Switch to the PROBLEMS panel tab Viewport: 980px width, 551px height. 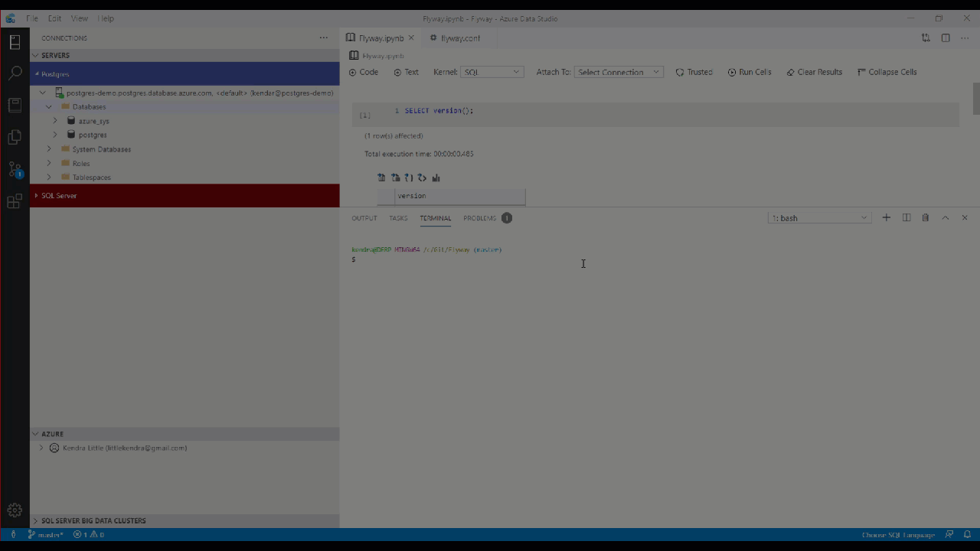pyautogui.click(x=480, y=218)
